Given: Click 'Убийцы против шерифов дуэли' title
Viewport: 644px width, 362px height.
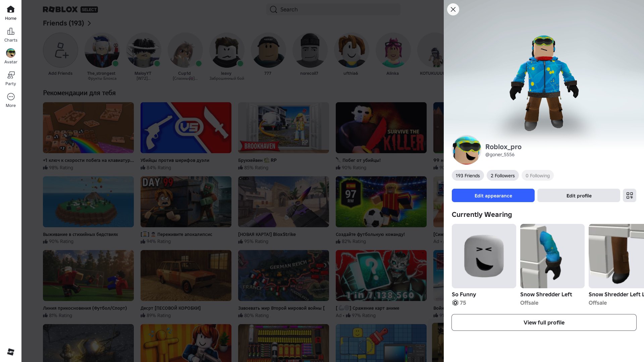Looking at the screenshot, I should [x=175, y=160].
